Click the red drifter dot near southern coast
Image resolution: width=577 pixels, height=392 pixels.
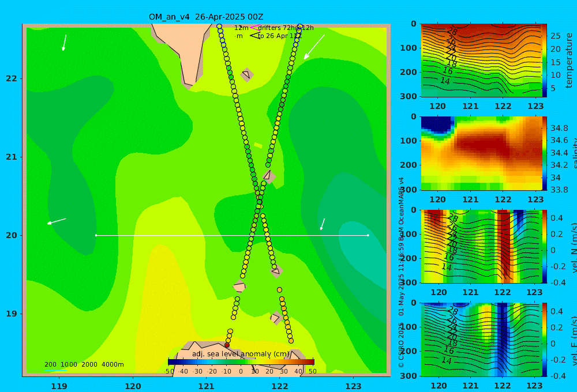pyautogui.click(x=227, y=345)
